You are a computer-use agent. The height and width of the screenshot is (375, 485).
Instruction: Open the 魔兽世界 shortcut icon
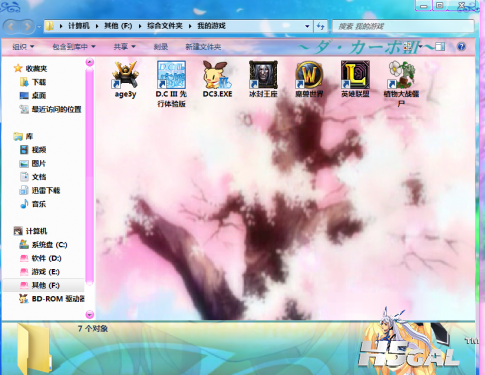click(x=309, y=80)
